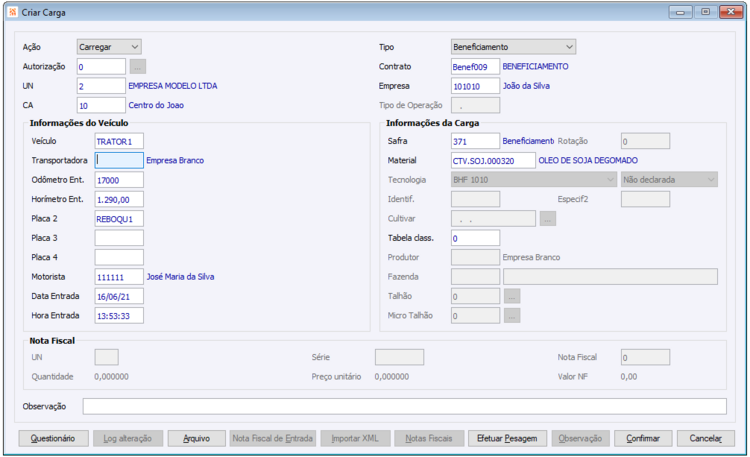Image resolution: width=750 pixels, height=457 pixels.
Task: Click the empty Placa 3 field
Action: (x=119, y=238)
